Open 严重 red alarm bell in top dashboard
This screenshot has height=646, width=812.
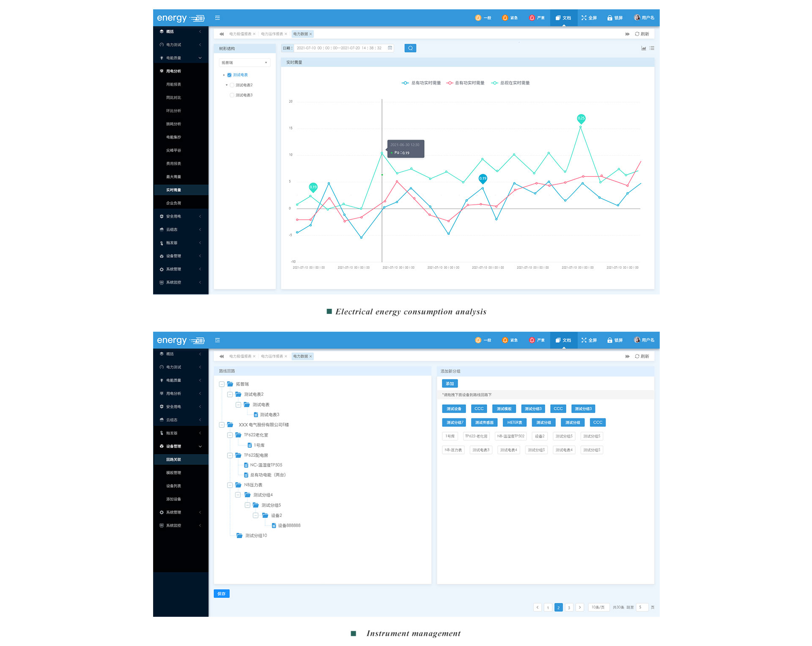click(x=537, y=18)
